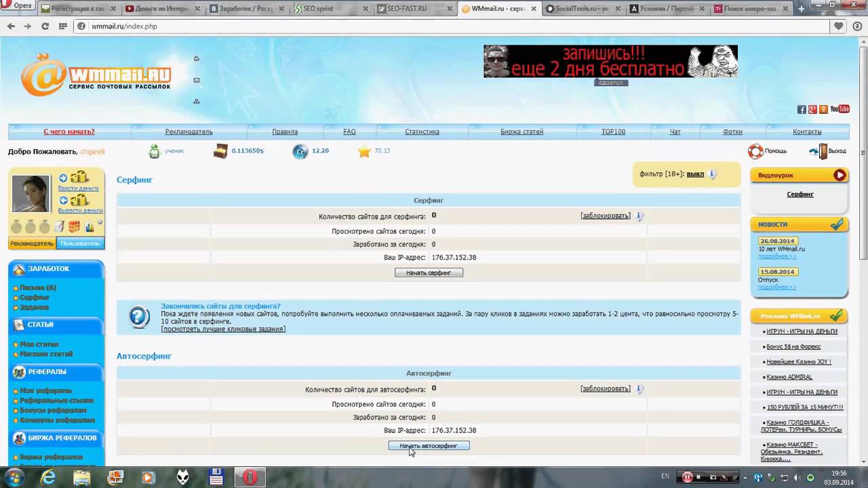This screenshot has width=868, height=488.
Task: Open Правила in top navigation
Action: click(285, 131)
